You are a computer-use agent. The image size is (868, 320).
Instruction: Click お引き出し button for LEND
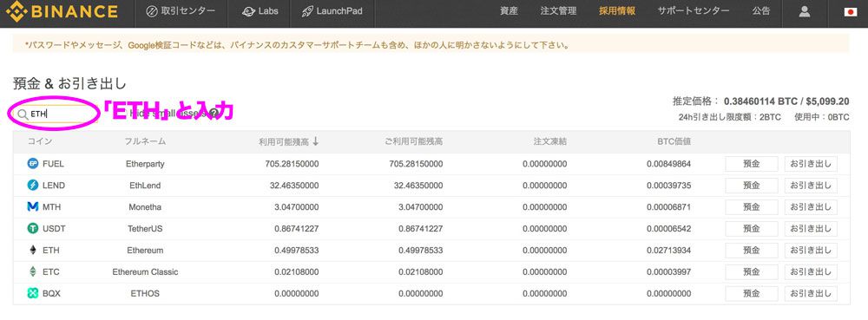(x=811, y=185)
